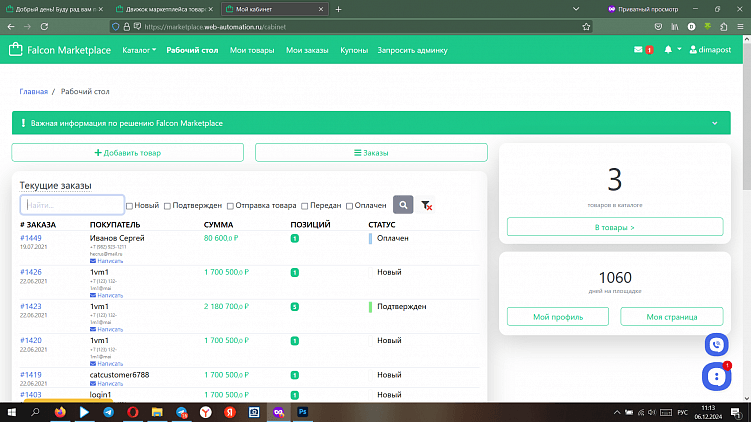751x422 pixels.
Task: Open the Windows Start button
Action: [11, 412]
